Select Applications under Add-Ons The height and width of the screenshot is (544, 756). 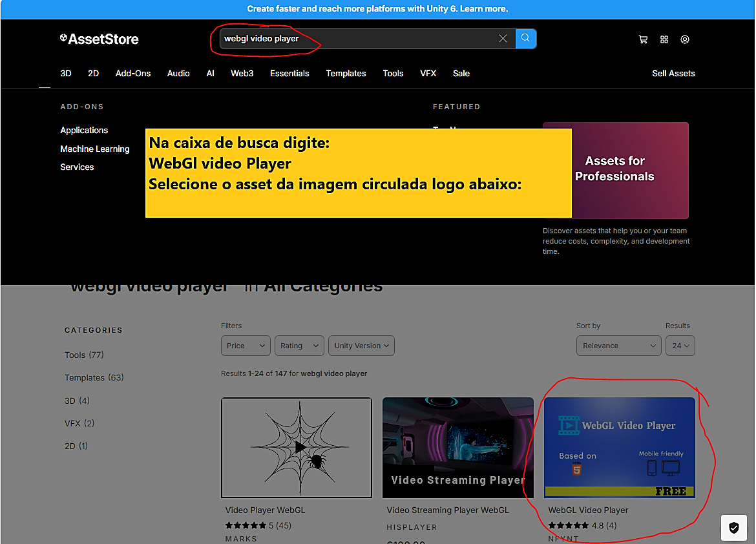tap(84, 131)
